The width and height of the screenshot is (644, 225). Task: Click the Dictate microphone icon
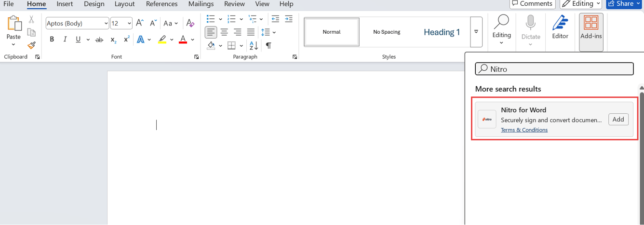531,23
